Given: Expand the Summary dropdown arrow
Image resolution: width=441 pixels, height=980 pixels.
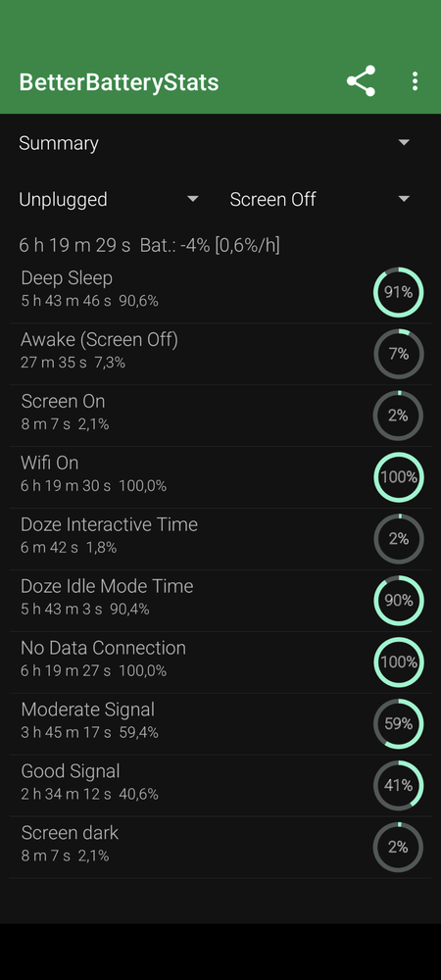Looking at the screenshot, I should 404,142.
